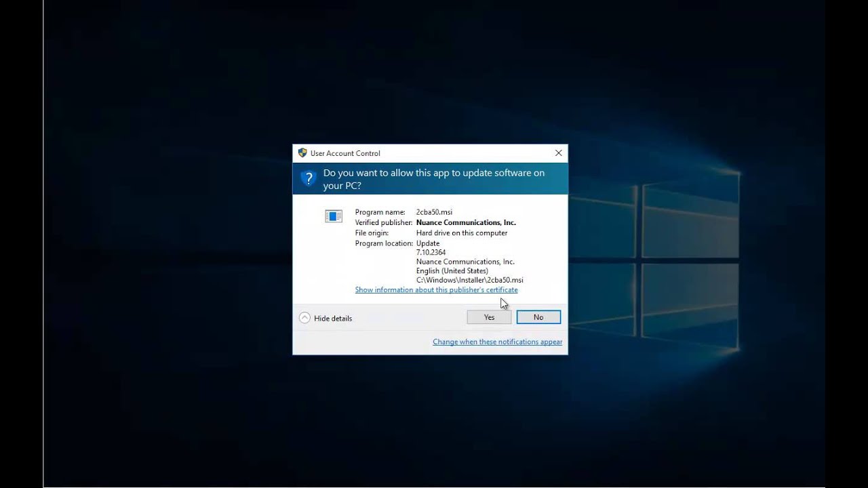The width and height of the screenshot is (868, 488).
Task: Click the No button
Action: click(538, 317)
